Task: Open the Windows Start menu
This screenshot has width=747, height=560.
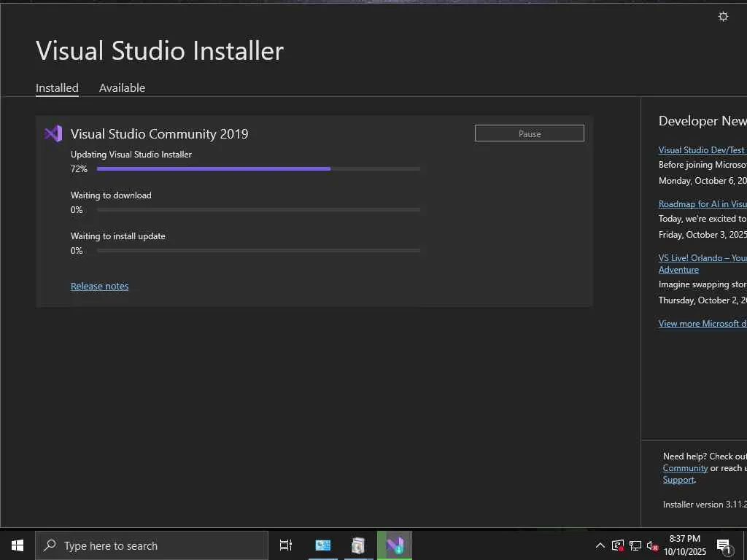Action: [18, 545]
